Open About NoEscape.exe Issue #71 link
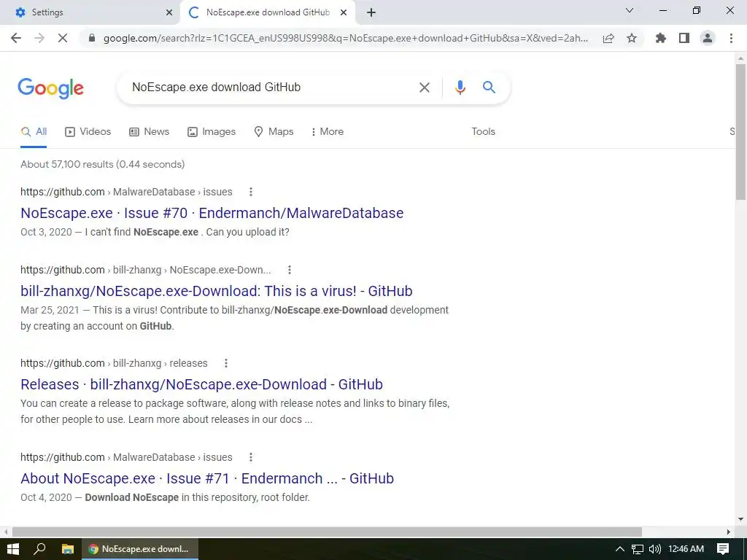The image size is (747, 560). [x=207, y=478]
